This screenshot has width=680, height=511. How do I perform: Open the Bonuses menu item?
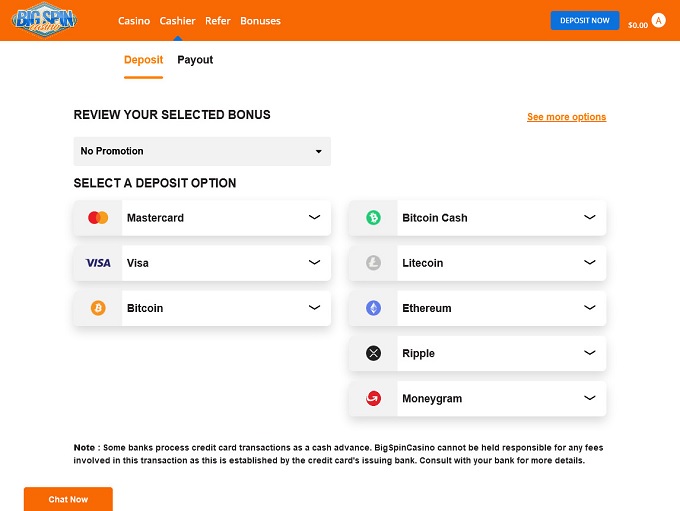(x=260, y=21)
